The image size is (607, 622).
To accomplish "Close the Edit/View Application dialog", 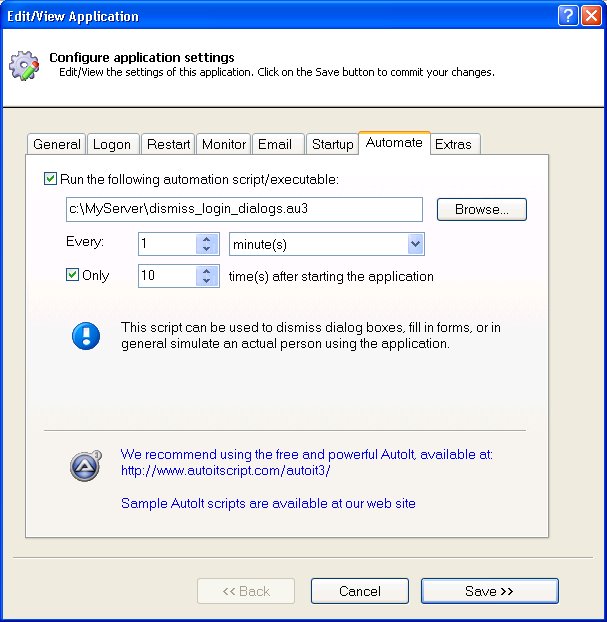I will pyautogui.click(x=590, y=16).
